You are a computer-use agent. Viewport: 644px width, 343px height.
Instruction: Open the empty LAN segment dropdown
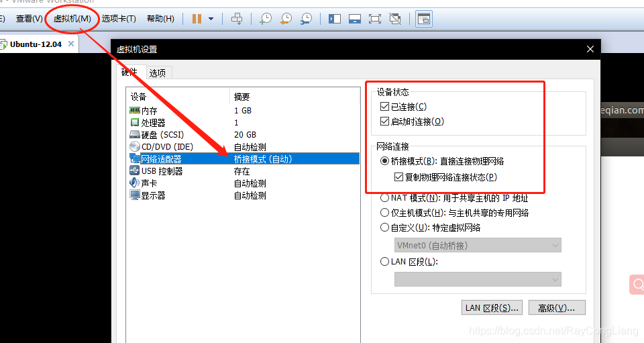(x=478, y=279)
